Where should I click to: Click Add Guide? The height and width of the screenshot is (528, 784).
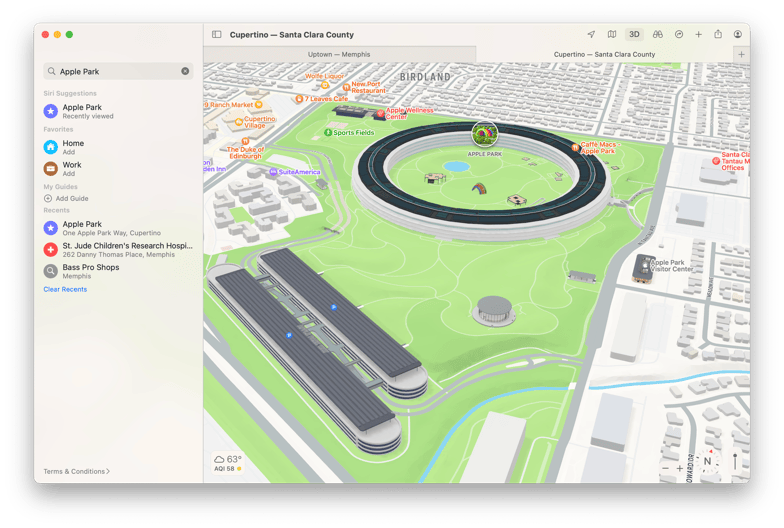tap(66, 198)
